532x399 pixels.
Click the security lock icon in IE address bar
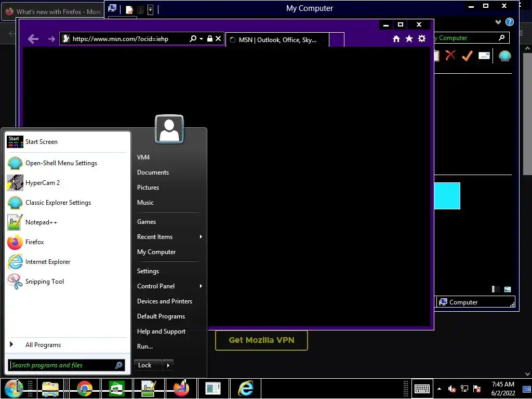[x=210, y=38]
